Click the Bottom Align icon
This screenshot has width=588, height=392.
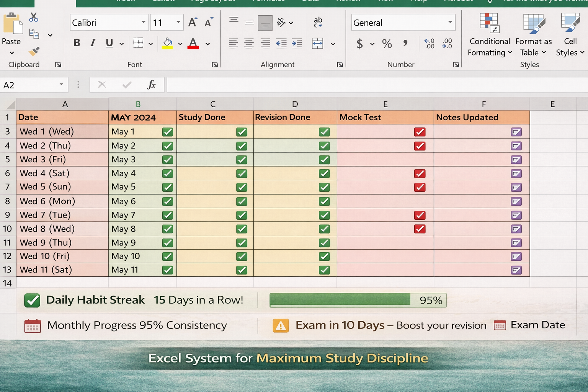tap(265, 23)
